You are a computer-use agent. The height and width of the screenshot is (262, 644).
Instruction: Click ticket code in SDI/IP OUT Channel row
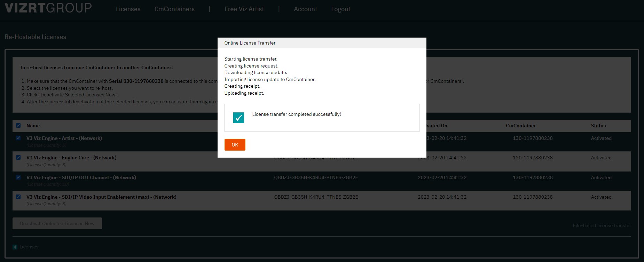316,177
